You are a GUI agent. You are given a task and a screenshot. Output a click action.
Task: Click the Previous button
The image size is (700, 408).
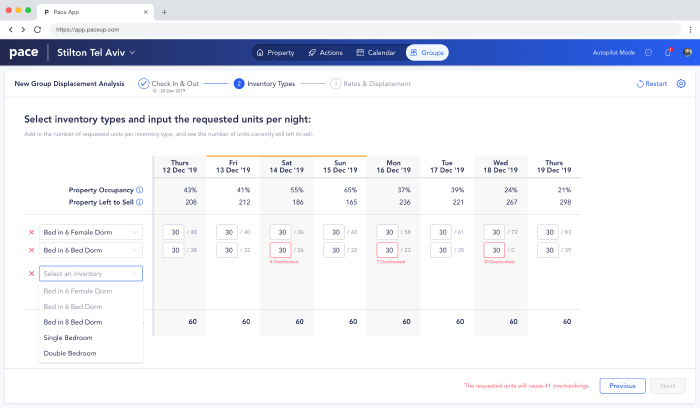coord(621,385)
